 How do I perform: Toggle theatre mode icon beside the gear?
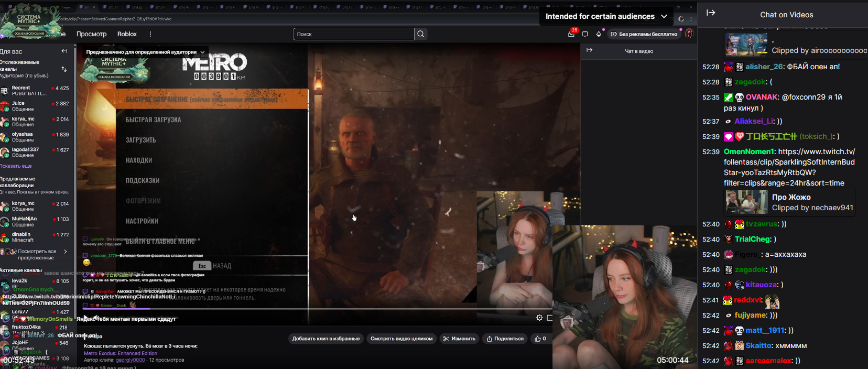(x=549, y=318)
